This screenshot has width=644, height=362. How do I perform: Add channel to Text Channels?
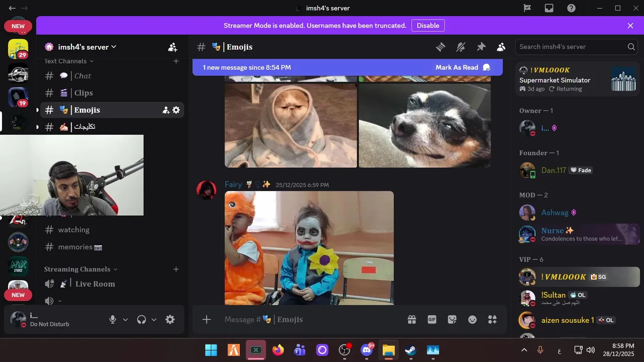click(x=176, y=61)
